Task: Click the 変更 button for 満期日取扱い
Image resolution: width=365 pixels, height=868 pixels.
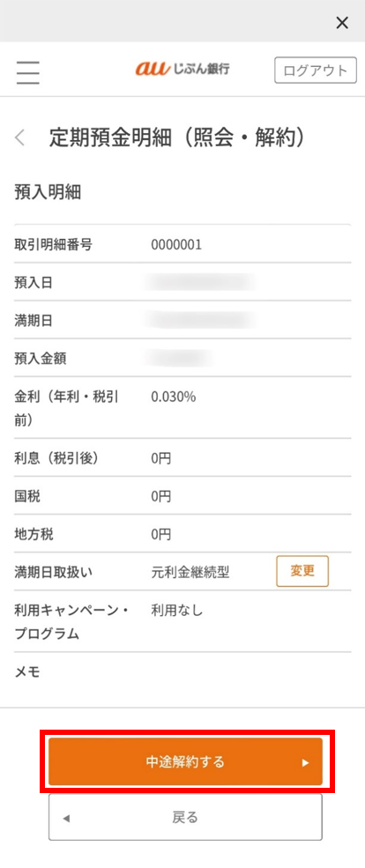Action: (x=302, y=571)
